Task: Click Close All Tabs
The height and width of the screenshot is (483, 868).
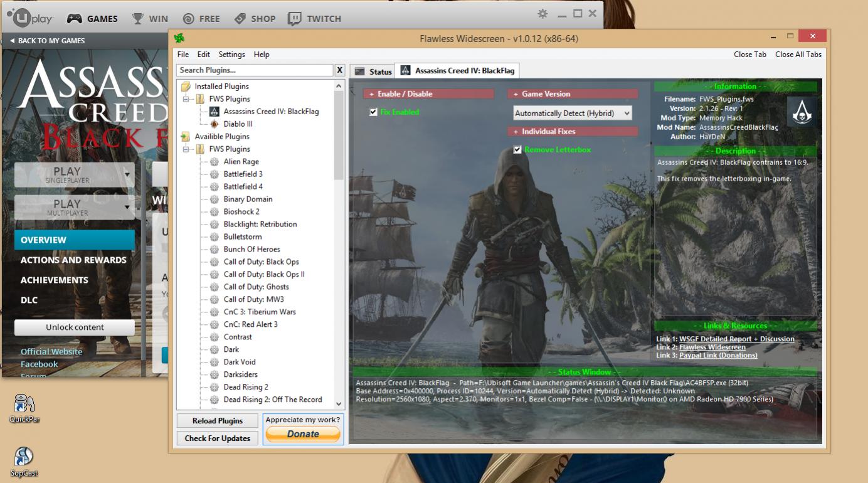Action: click(798, 55)
